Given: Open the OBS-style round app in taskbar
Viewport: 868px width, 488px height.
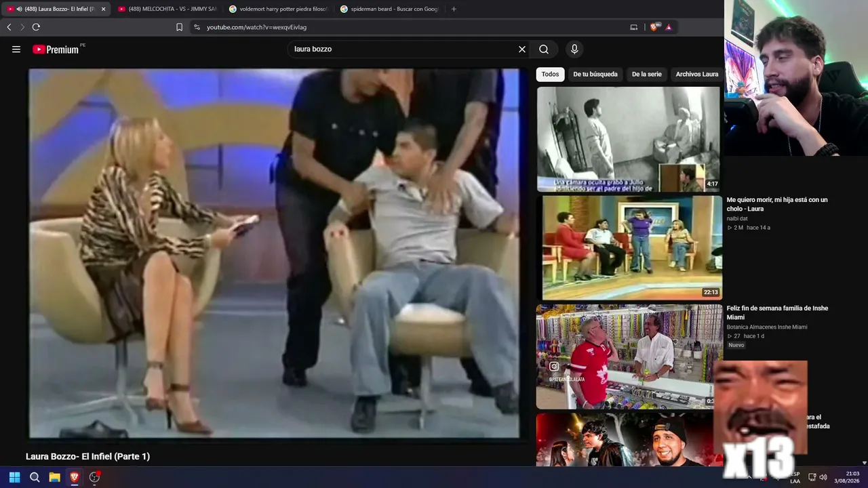Looking at the screenshot, I should click(x=94, y=477).
